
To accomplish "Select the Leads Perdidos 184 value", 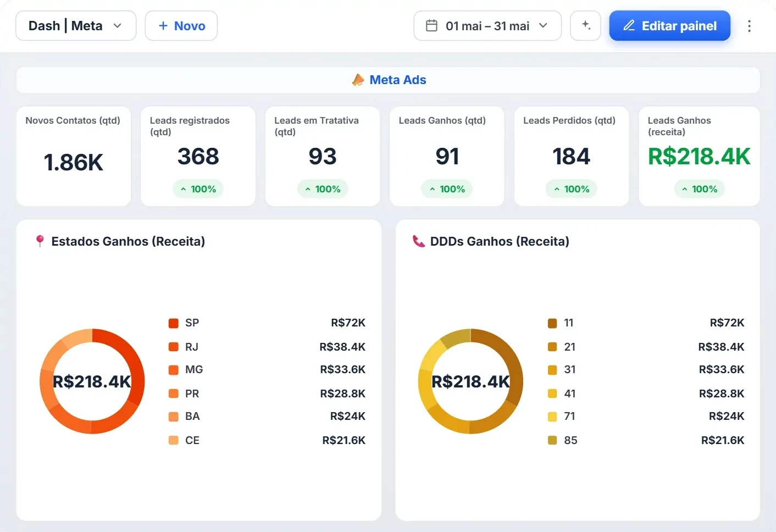I will point(572,157).
